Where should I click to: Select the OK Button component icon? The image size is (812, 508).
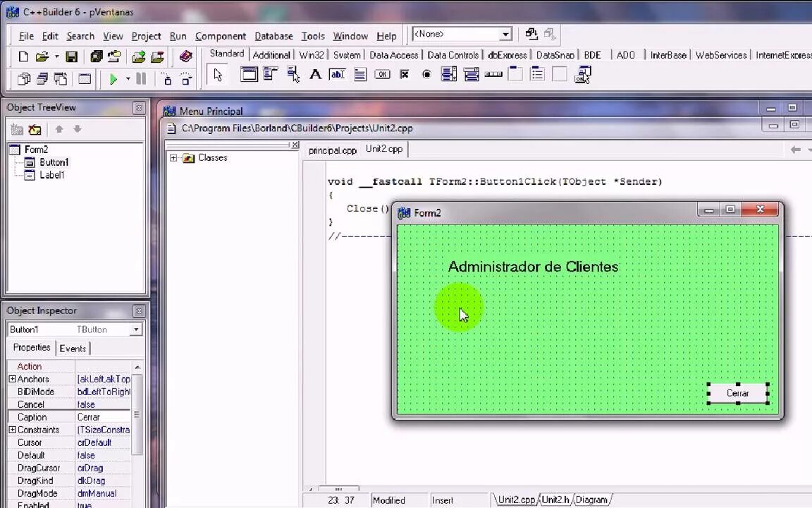click(382, 75)
